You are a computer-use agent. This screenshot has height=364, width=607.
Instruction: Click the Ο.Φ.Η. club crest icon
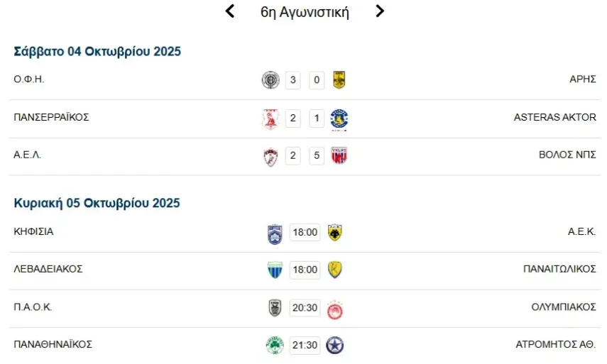click(x=270, y=80)
